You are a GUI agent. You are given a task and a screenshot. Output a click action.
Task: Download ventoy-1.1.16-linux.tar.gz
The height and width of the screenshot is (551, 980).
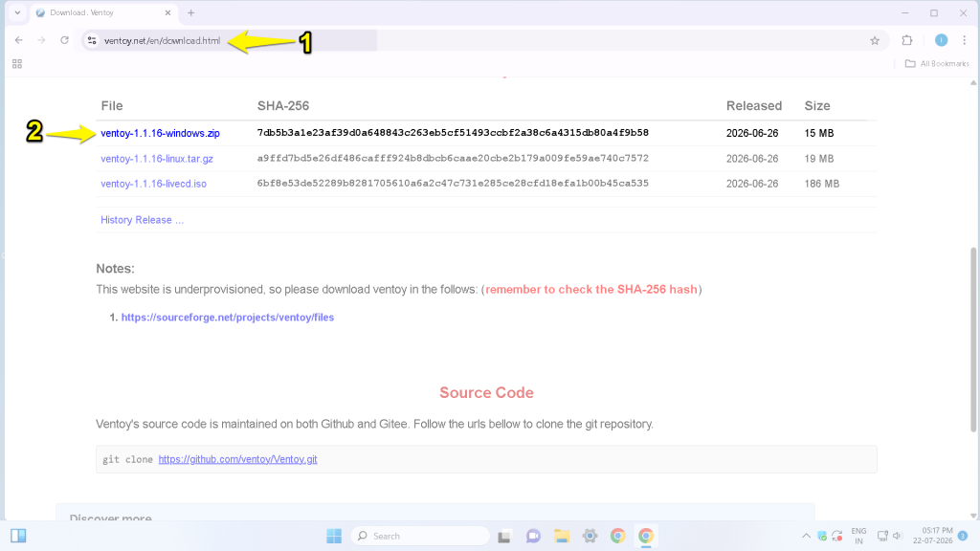157,159
